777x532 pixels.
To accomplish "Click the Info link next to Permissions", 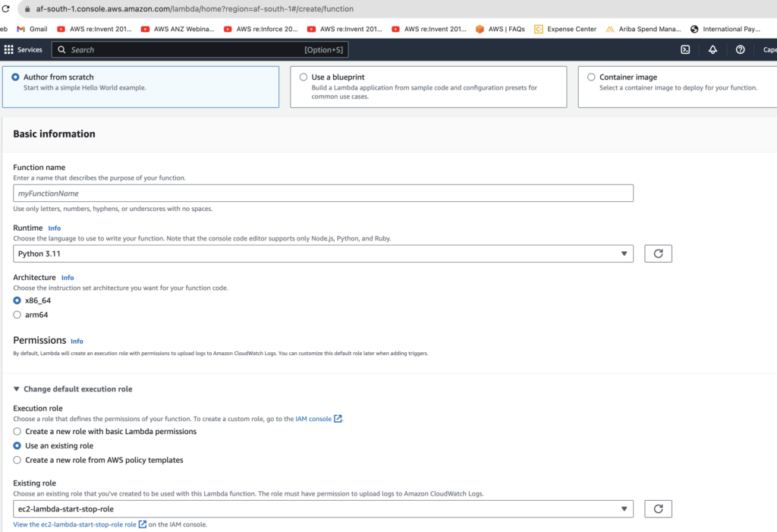I will click(x=77, y=342).
